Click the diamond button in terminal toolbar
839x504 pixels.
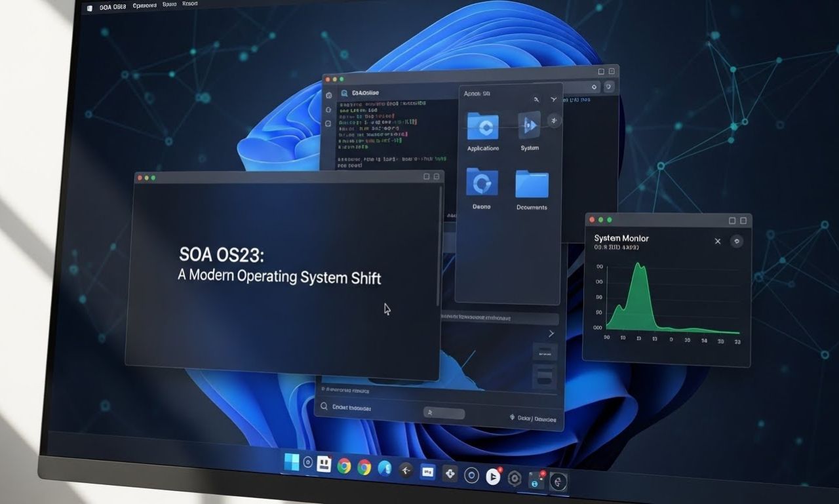[x=594, y=87]
